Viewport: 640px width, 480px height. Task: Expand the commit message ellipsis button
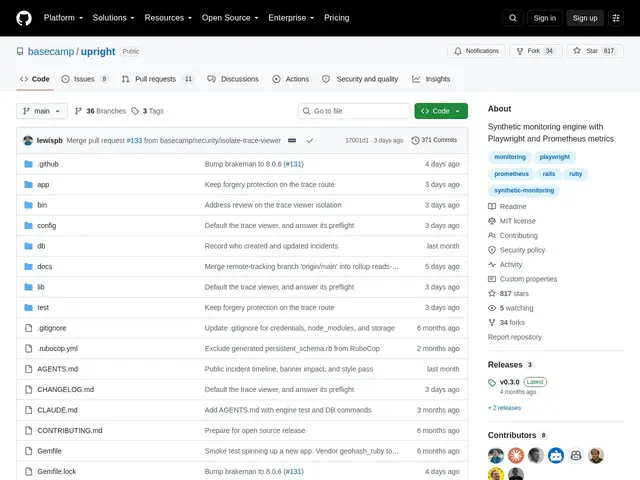coord(292,140)
